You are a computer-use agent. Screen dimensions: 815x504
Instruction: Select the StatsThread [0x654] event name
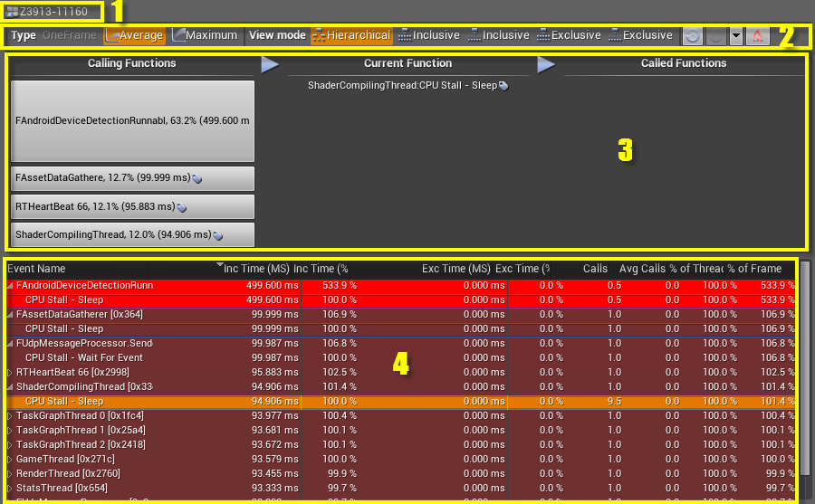[x=62, y=489]
